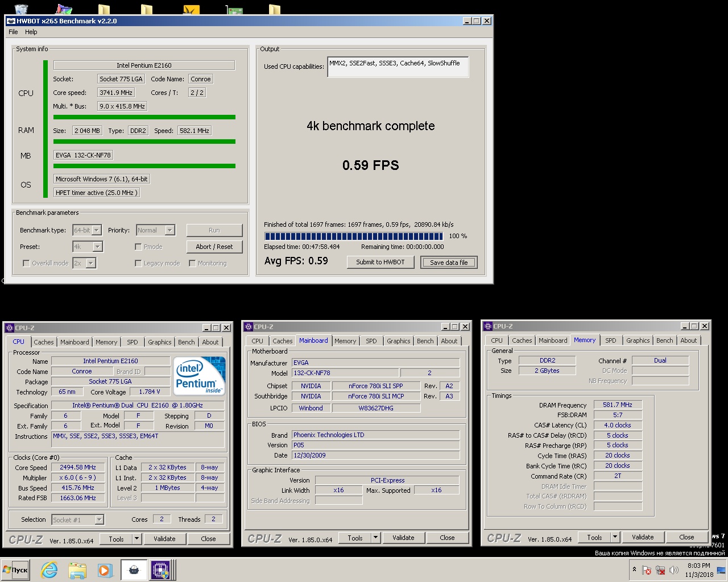Image resolution: width=728 pixels, height=582 pixels.
Task: Open Windows Explorer from the taskbar
Action: (x=77, y=570)
